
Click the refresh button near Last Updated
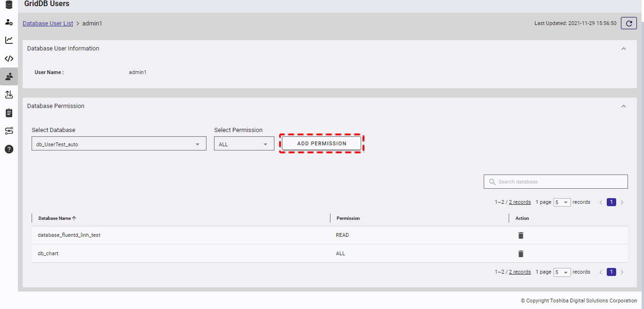pyautogui.click(x=629, y=23)
